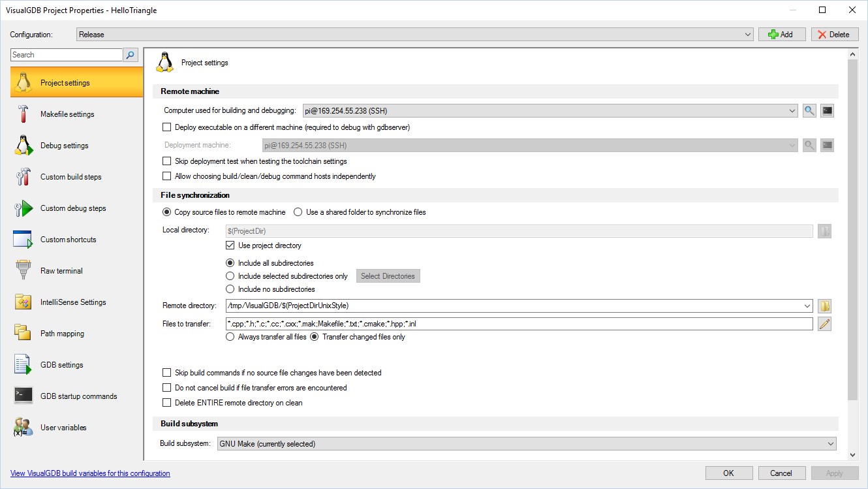Open Path mapping page
The height and width of the screenshot is (489, 868).
tap(77, 334)
